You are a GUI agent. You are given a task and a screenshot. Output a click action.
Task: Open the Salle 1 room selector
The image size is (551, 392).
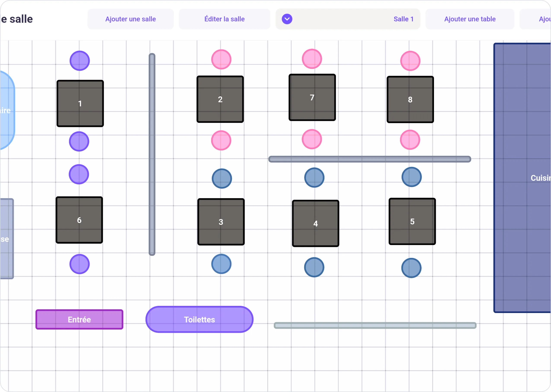point(403,19)
